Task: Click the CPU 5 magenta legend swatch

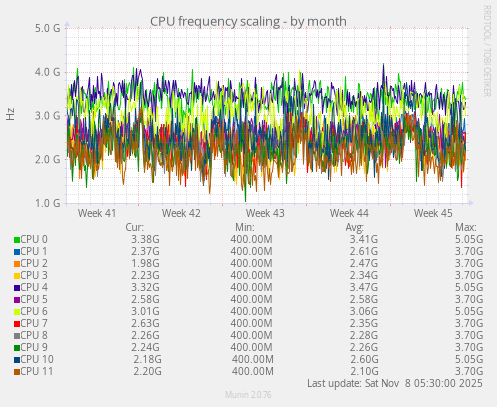Action: (17, 300)
